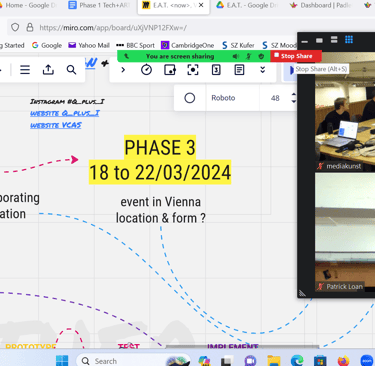The width and height of the screenshot is (375, 366).
Task: Open the Google bookmark
Action: (47, 45)
